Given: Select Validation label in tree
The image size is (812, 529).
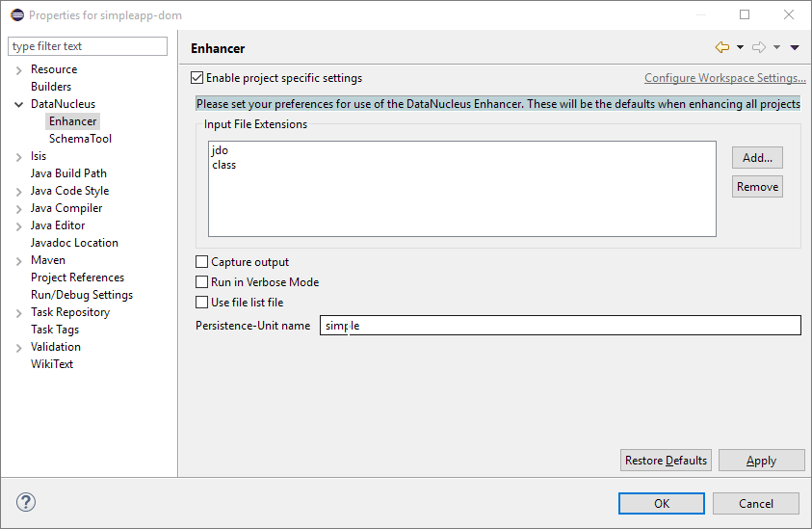Looking at the screenshot, I should click(56, 347).
